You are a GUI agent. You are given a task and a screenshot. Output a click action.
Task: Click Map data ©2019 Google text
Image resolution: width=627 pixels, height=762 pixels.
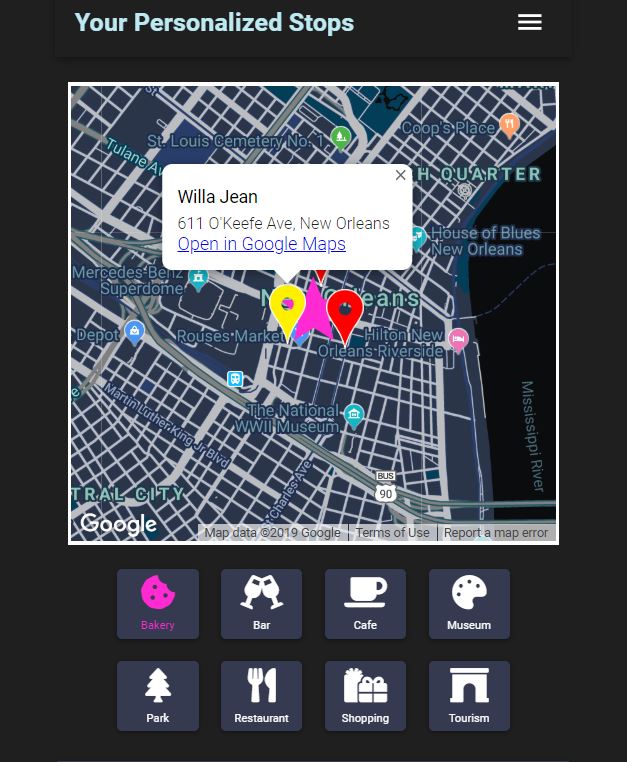coord(272,533)
